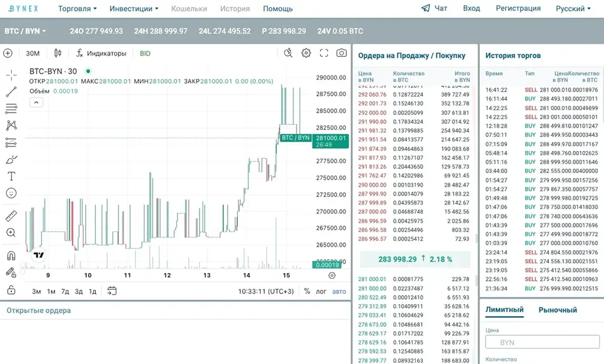This screenshot has width=604, height=364.
Task: Click last price 283 998.29 in order book
Action: 397,259
